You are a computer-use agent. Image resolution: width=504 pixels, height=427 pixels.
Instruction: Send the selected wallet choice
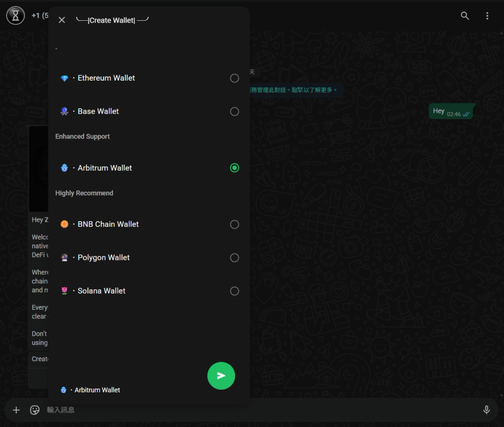[221, 376]
